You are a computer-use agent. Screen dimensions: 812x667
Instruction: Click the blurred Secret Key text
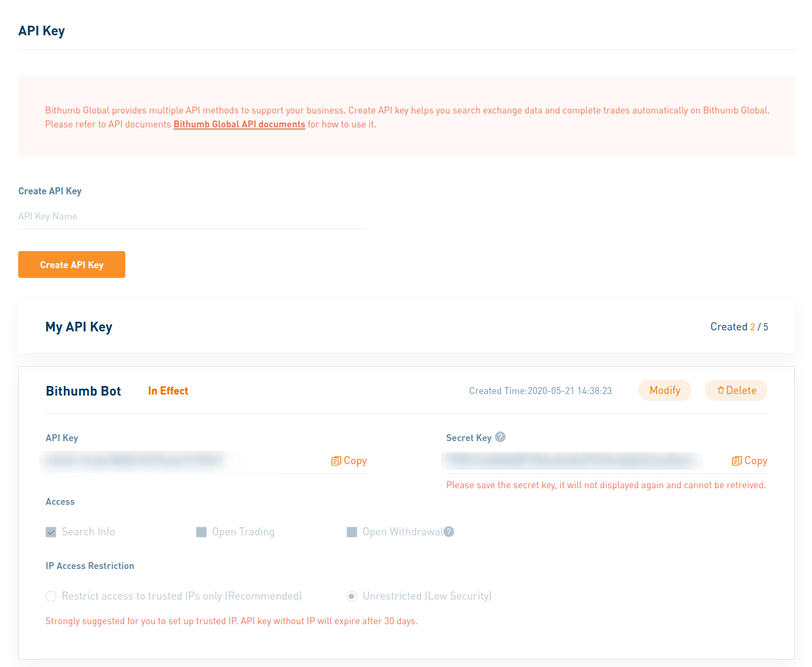point(572,460)
